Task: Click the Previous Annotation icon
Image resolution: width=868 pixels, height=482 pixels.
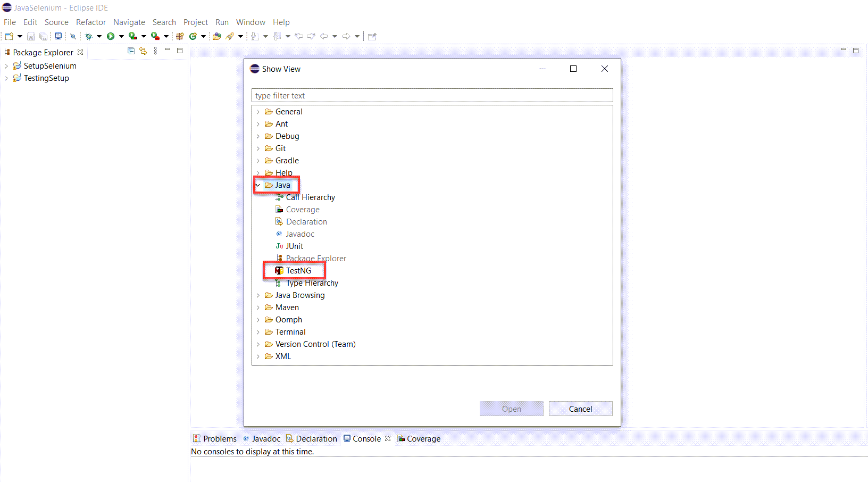Action: 277,36
